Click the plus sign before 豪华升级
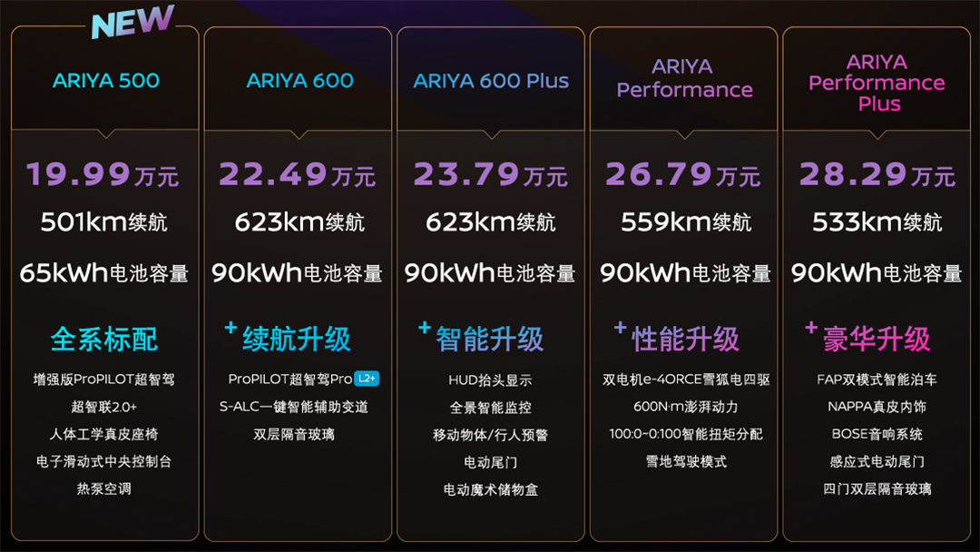 tap(810, 327)
